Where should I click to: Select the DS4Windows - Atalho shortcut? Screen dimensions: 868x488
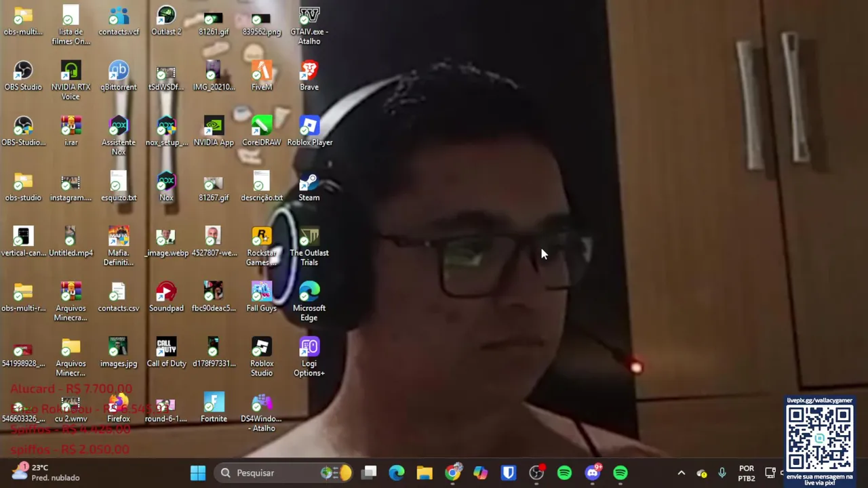pyautogui.click(x=262, y=412)
